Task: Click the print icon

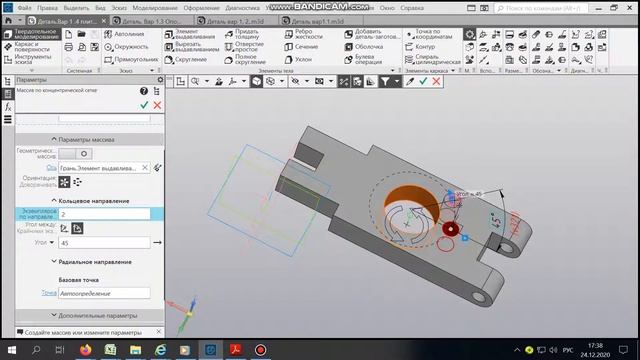Action: (69, 47)
